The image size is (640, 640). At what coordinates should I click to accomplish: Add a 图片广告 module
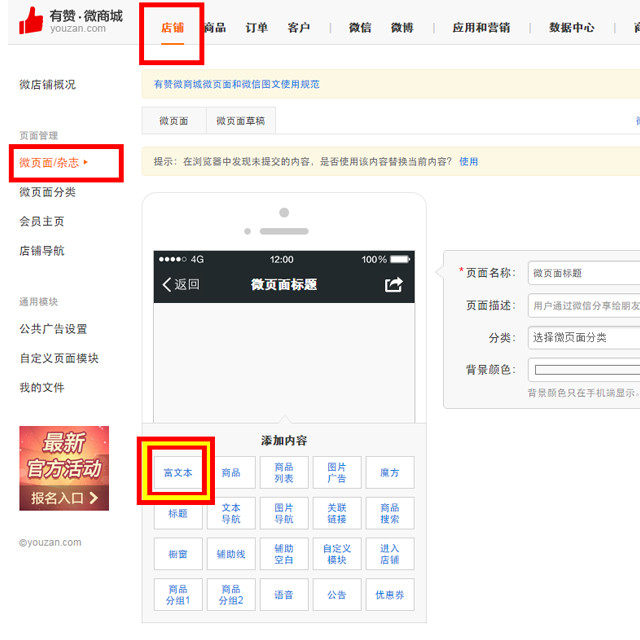tap(337, 473)
